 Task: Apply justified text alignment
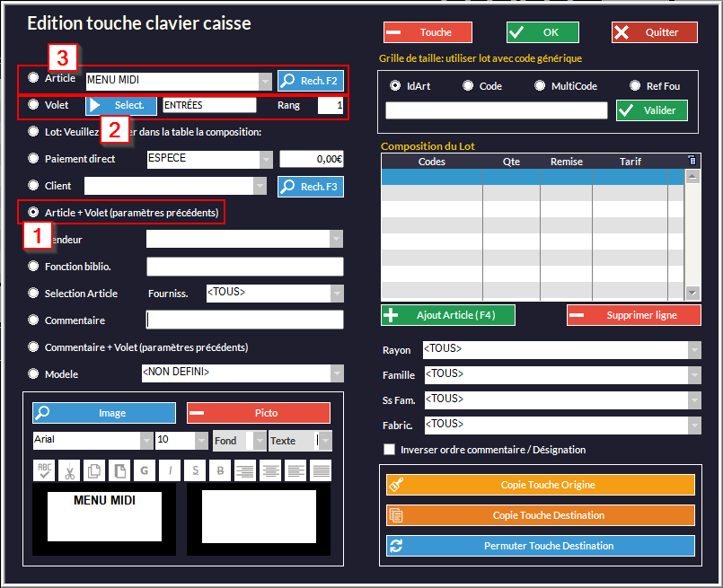[x=321, y=470]
